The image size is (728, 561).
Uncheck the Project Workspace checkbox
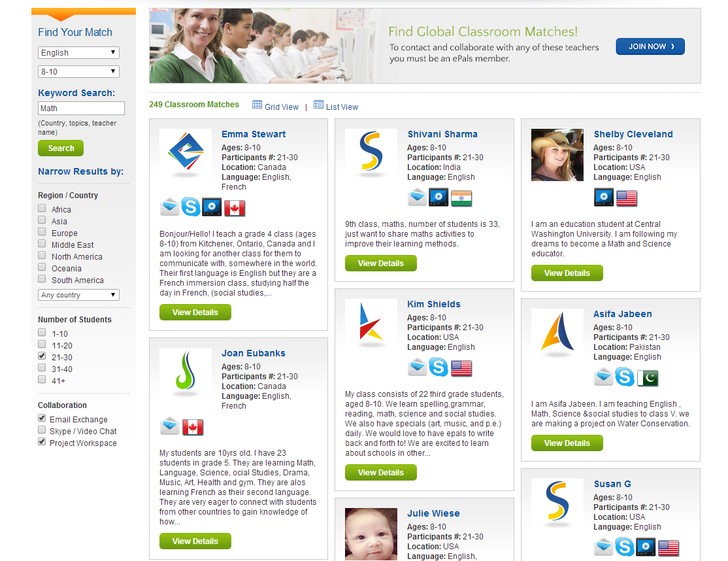coord(42,441)
